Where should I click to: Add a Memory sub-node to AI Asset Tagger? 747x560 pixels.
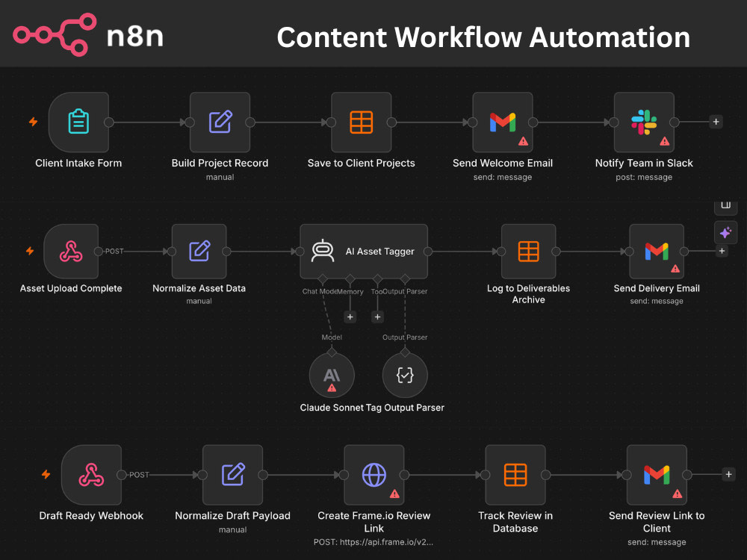pyautogui.click(x=350, y=317)
